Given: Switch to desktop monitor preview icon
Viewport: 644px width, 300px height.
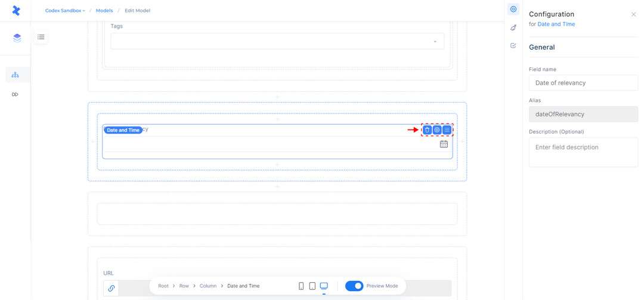Looking at the screenshot, I should coord(324,286).
